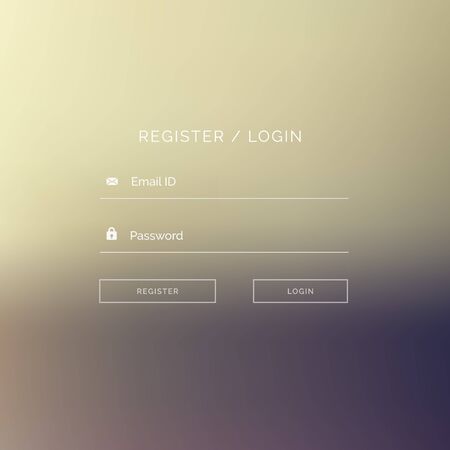Click the LOGIN button

coord(300,291)
